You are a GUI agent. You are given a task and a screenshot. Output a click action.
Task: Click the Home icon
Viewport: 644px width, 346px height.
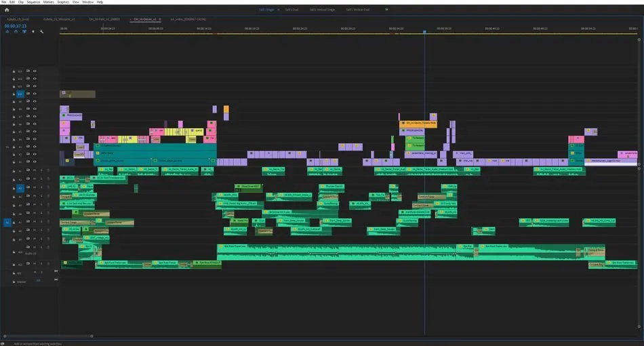point(7,9)
